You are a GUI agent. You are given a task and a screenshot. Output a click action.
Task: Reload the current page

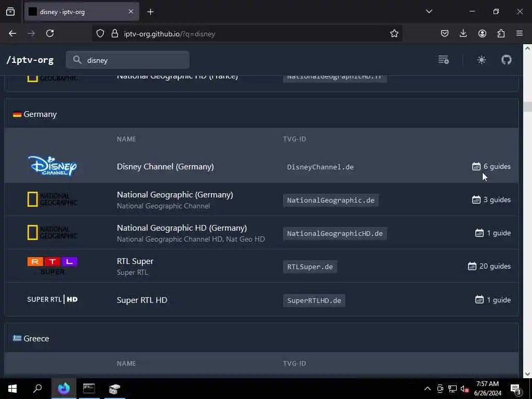[x=50, y=34]
